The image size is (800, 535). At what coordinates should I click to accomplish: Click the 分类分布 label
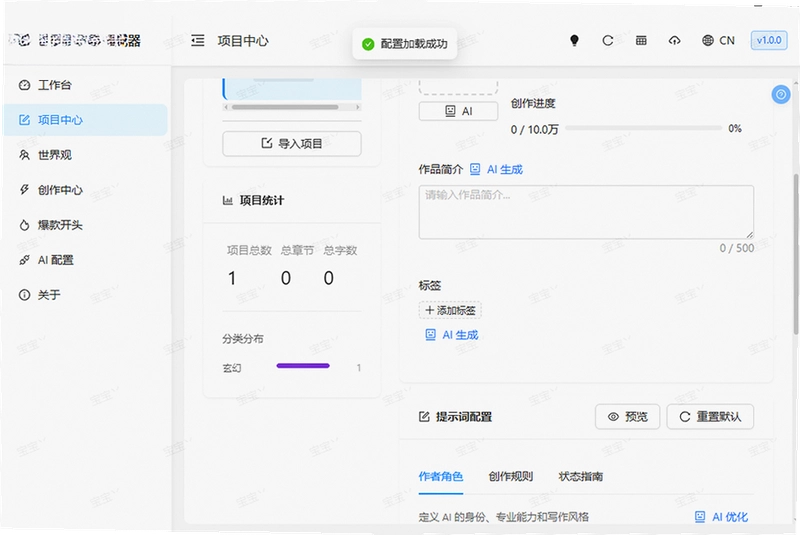[x=243, y=339]
